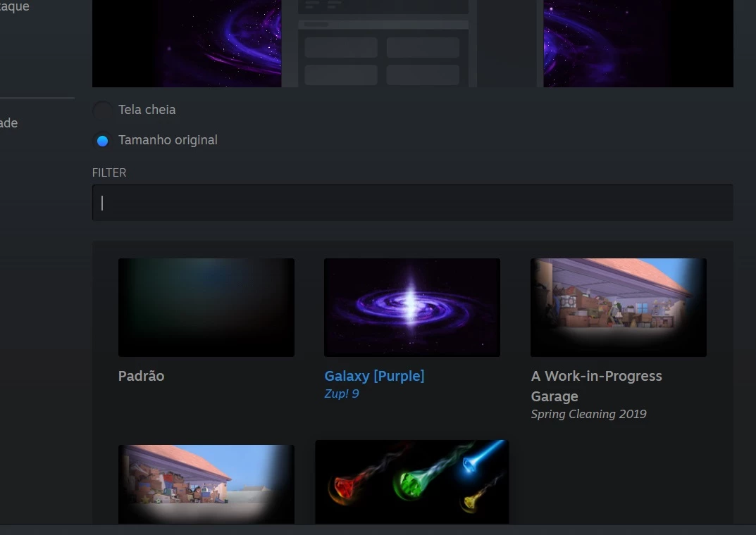
Task: Click the Tela cheia label text
Action: (x=147, y=110)
